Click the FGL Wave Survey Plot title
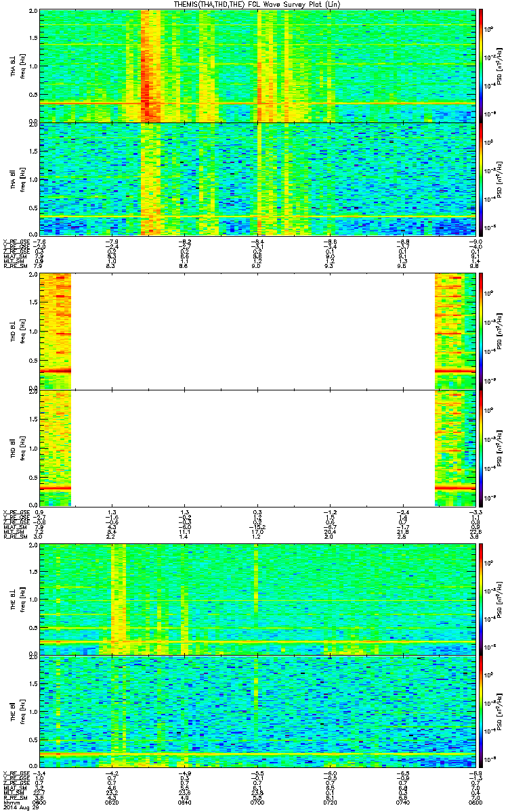This screenshot has width=508, height=812. [258, 5]
